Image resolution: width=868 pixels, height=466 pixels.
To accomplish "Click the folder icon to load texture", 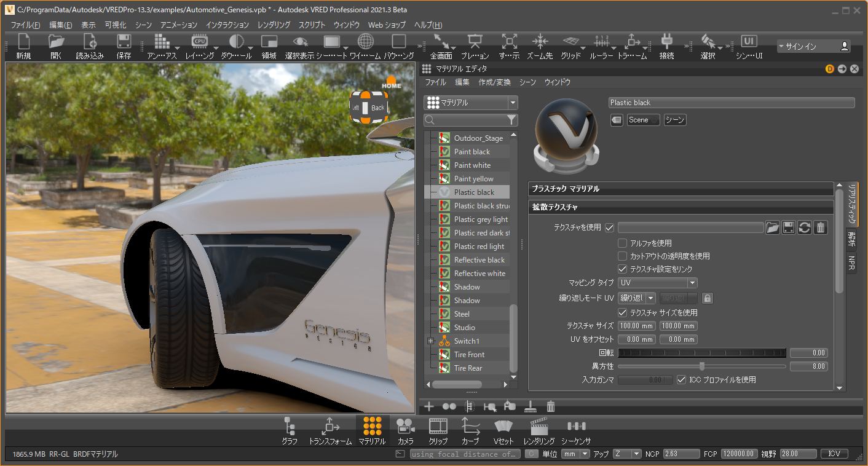I will point(773,228).
